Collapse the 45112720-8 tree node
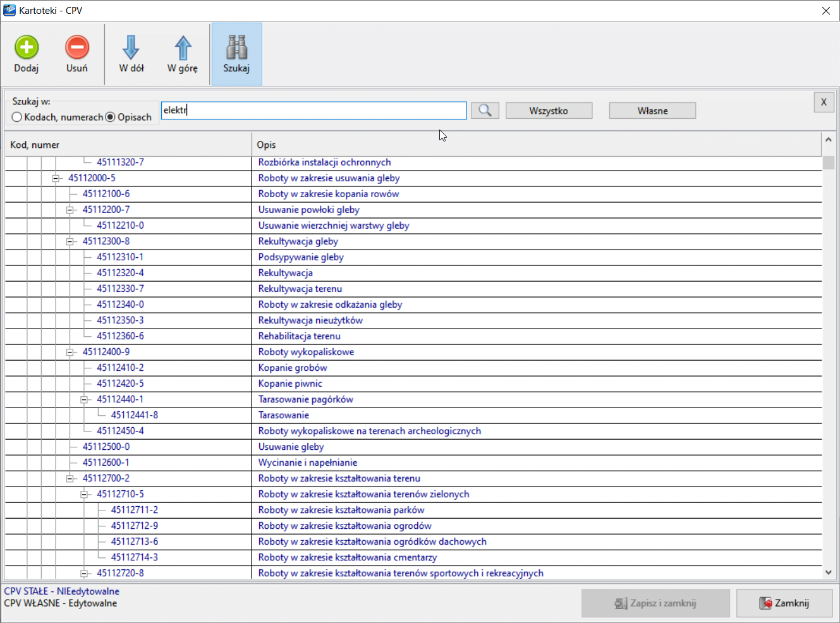 click(84, 573)
